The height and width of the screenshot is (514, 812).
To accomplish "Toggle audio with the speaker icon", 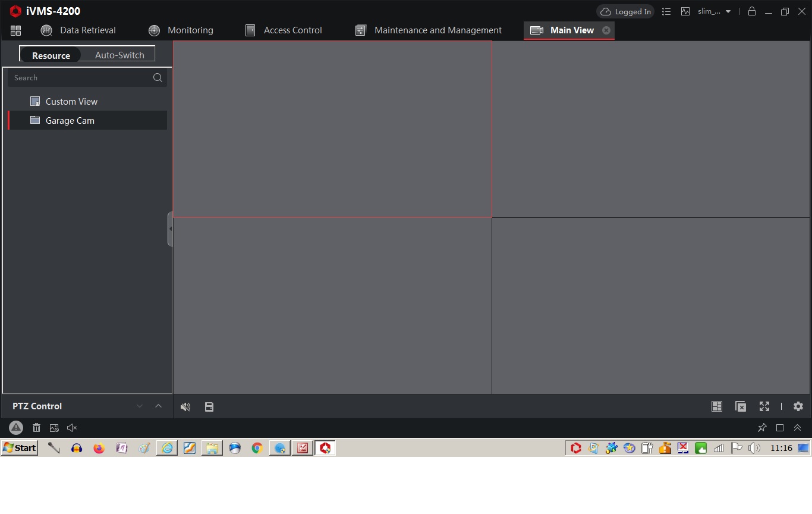I will tap(185, 406).
